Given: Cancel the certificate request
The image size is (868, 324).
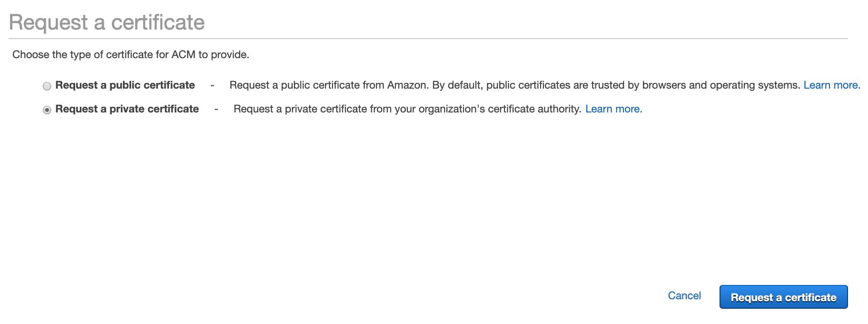Looking at the screenshot, I should 684,295.
